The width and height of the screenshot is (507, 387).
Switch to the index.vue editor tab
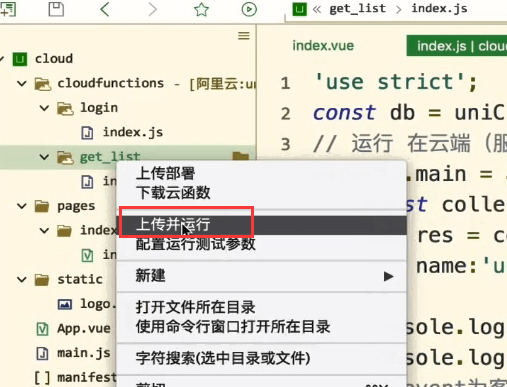(323, 46)
